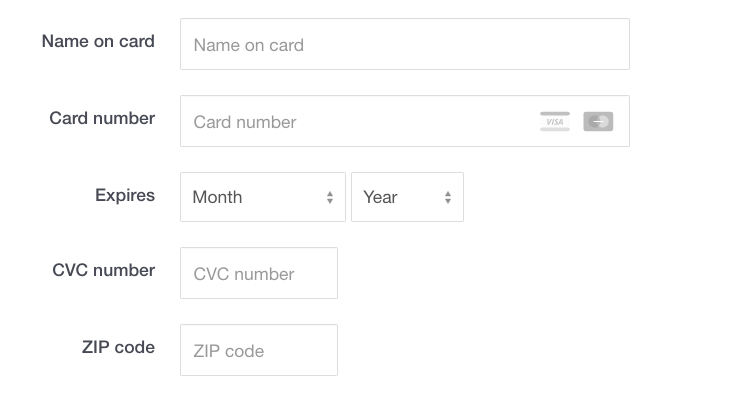747x402 pixels.
Task: Click the Year dropdown's up-down arrows
Action: (x=448, y=198)
